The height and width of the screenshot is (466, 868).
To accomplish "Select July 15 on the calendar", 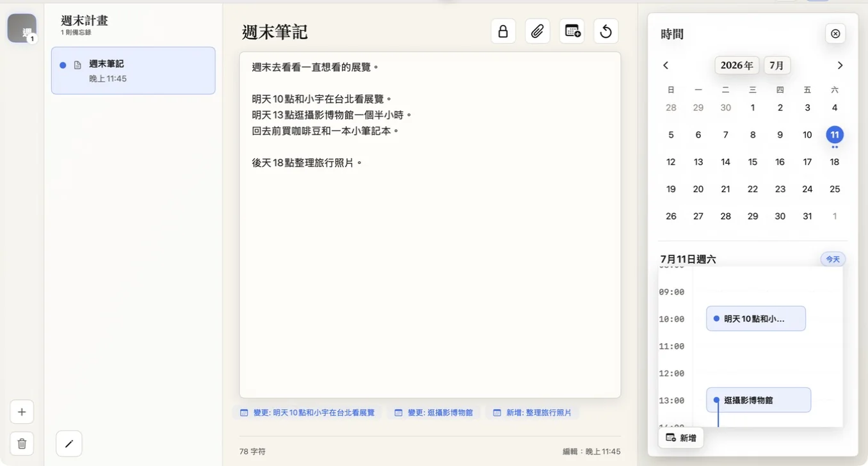I will pyautogui.click(x=753, y=162).
